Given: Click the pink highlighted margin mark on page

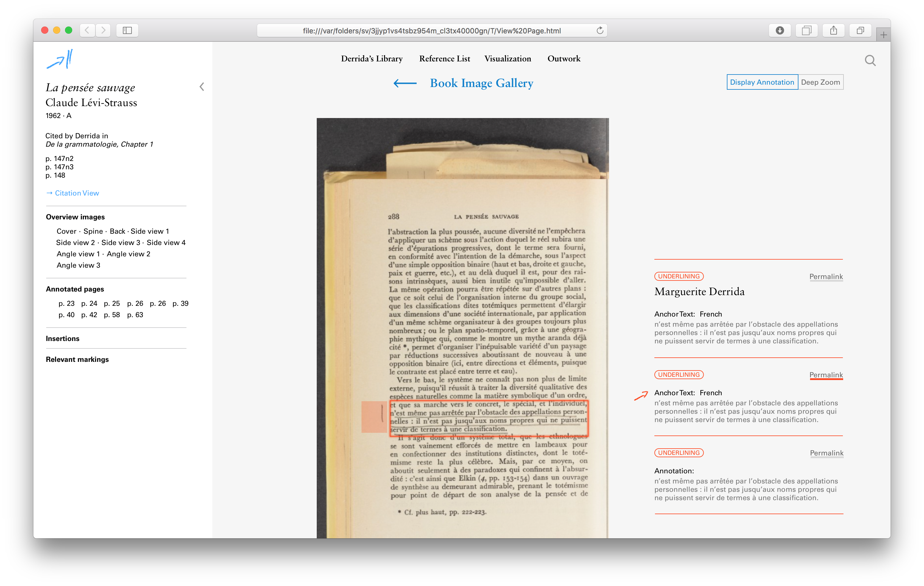Looking at the screenshot, I should [374, 417].
